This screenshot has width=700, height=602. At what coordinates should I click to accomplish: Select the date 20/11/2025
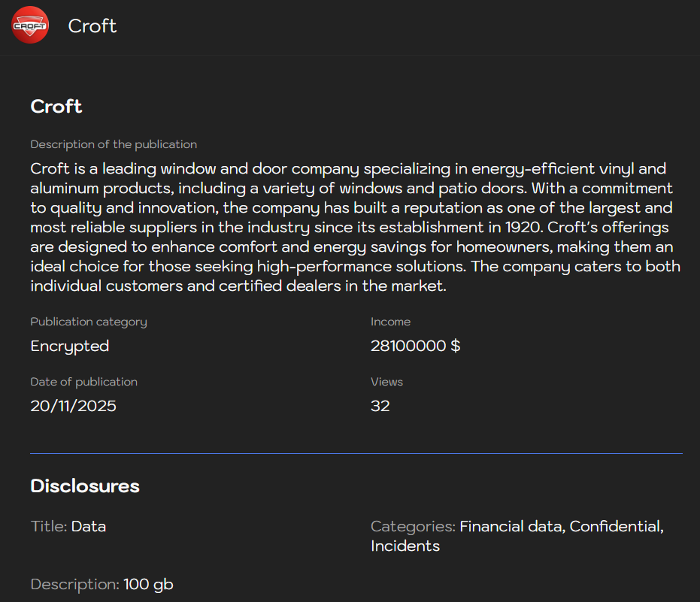tap(73, 406)
